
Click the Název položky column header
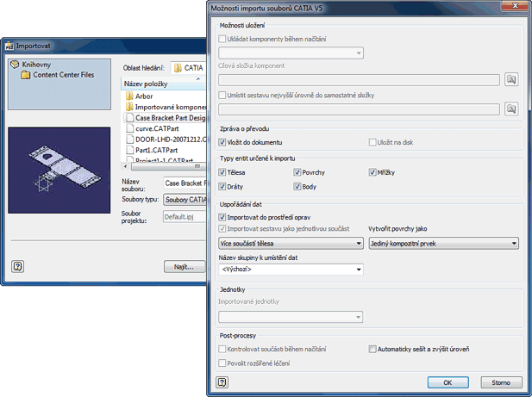tap(164, 84)
